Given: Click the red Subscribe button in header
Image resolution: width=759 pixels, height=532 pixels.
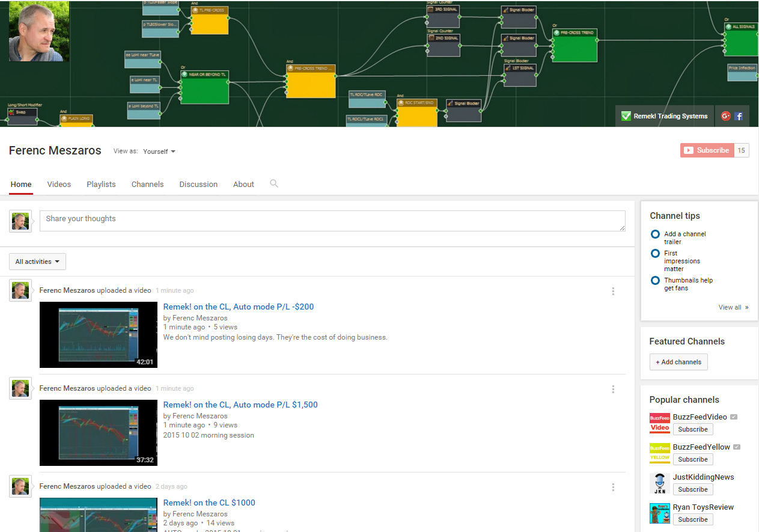Looking at the screenshot, I should [x=707, y=150].
